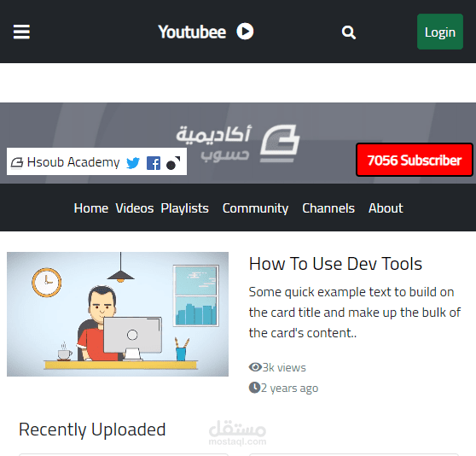This screenshot has width=476, height=456.
Task: Click the large Hsoub Academy banner logo
Action: [x=238, y=143]
